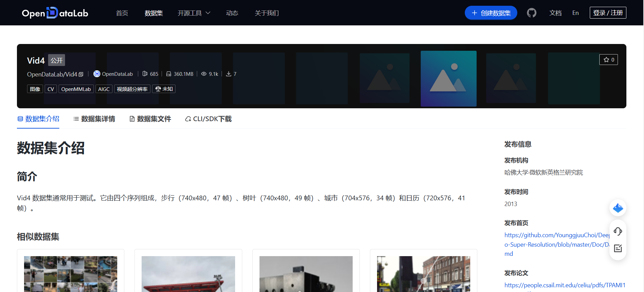The height and width of the screenshot is (292, 644).
Task: Open the first similar dataset collage thumbnail
Action: [x=70, y=274]
